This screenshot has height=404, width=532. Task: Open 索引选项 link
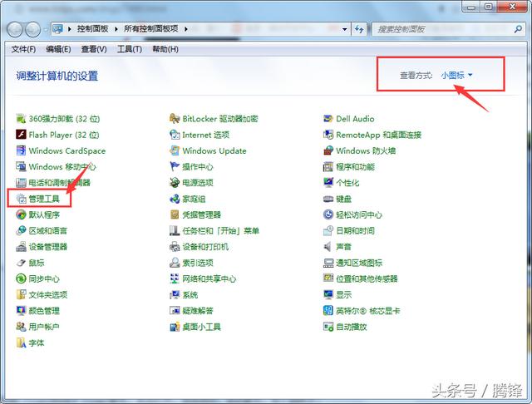tap(198, 263)
